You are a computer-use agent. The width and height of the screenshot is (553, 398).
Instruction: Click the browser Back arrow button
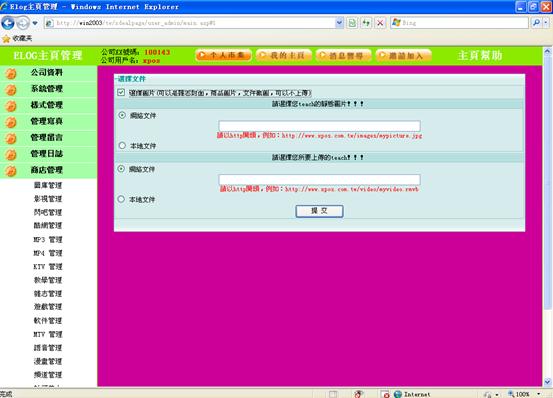[x=8, y=23]
